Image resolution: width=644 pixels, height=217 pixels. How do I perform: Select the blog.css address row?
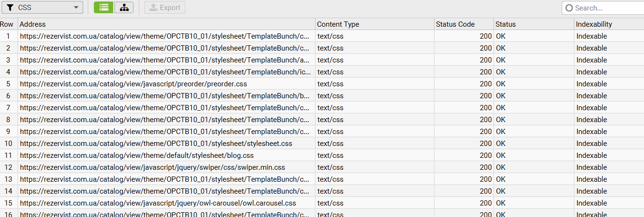pos(137,155)
